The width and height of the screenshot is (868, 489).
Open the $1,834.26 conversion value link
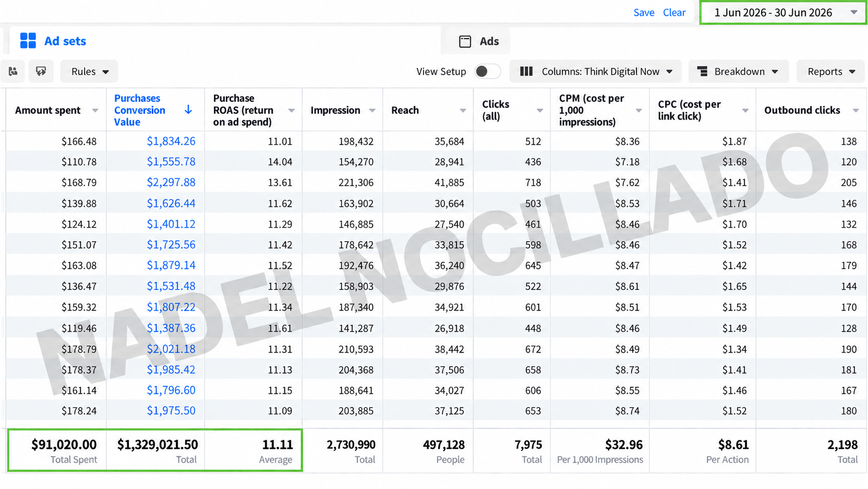(x=171, y=141)
